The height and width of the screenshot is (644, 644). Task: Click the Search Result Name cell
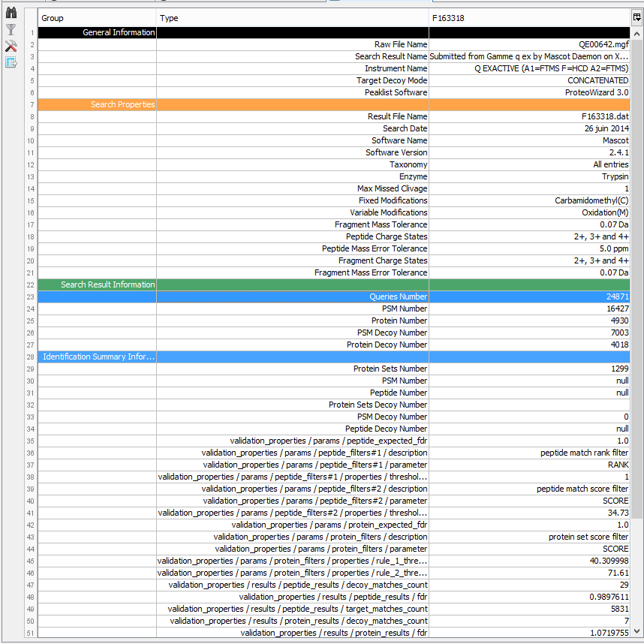coord(293,56)
